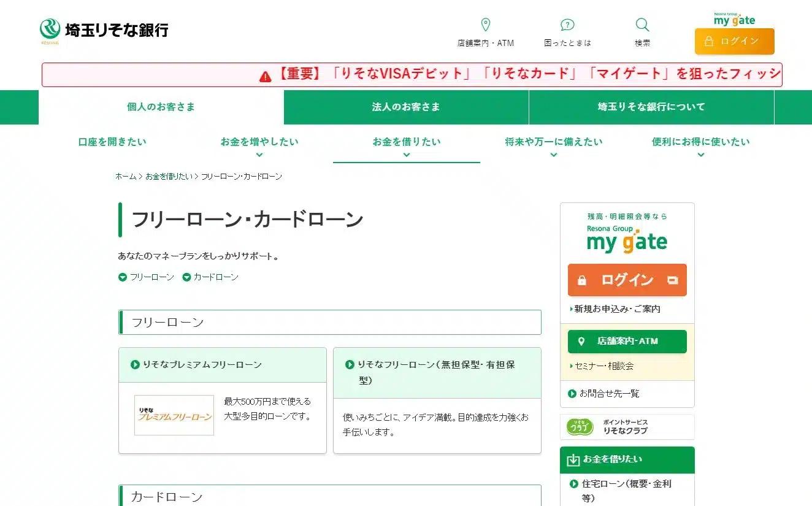Image resolution: width=812 pixels, height=506 pixels.
Task: Click the green 店舗案内・ATM sidebar button
Action: (627, 341)
